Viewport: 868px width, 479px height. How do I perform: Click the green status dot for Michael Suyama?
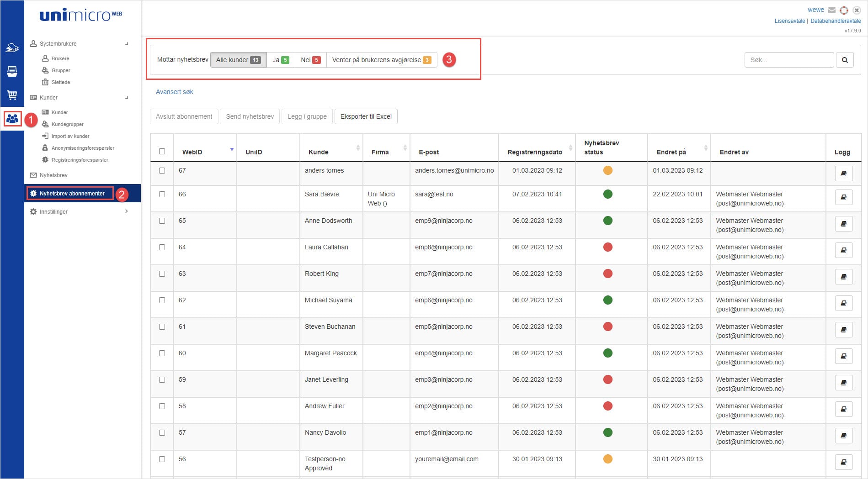607,300
